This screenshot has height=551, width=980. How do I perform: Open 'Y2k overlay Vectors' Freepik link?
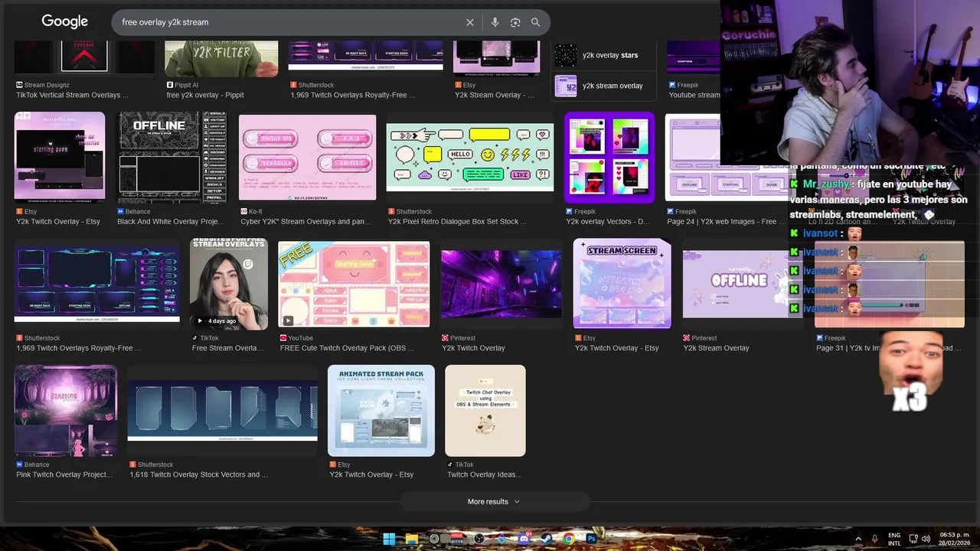(x=607, y=221)
